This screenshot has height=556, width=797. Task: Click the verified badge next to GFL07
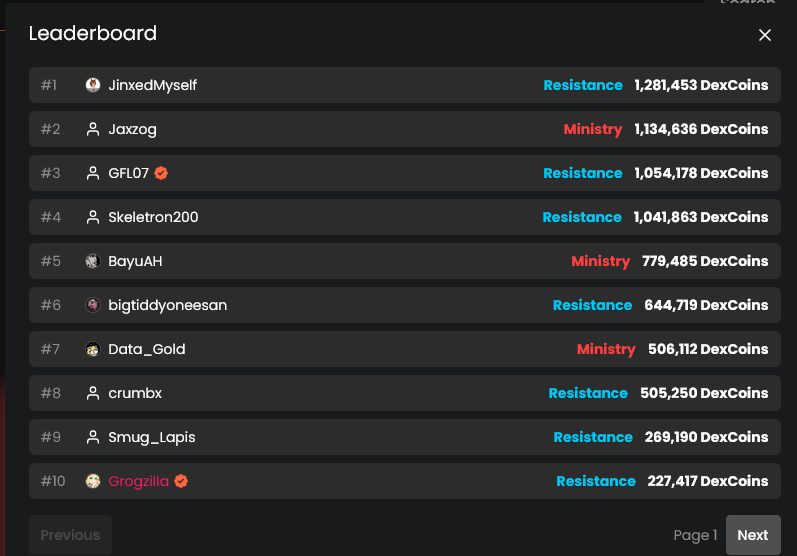161,173
